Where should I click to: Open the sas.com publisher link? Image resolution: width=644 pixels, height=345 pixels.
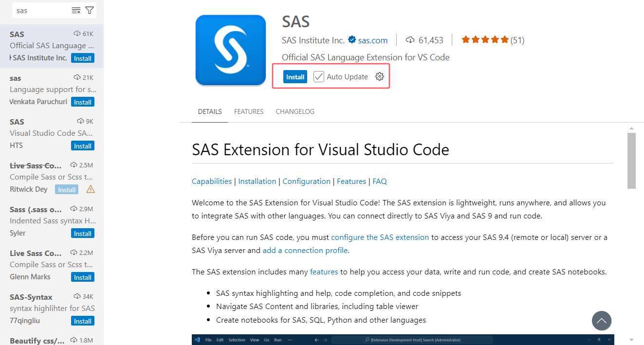click(373, 40)
